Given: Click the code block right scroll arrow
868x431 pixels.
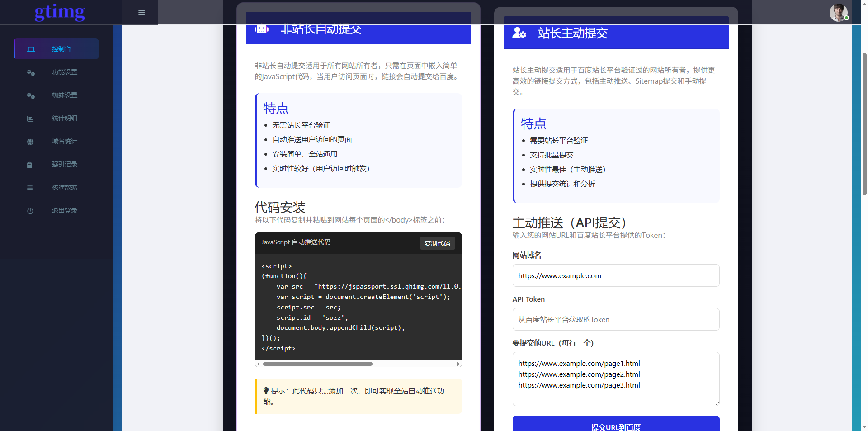Looking at the screenshot, I should click(x=458, y=364).
